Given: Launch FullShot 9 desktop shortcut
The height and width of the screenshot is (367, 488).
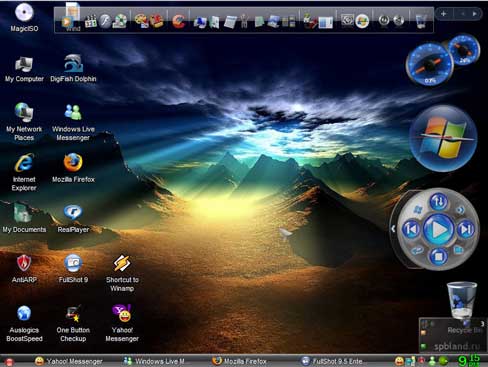Looking at the screenshot, I should 73,269.
